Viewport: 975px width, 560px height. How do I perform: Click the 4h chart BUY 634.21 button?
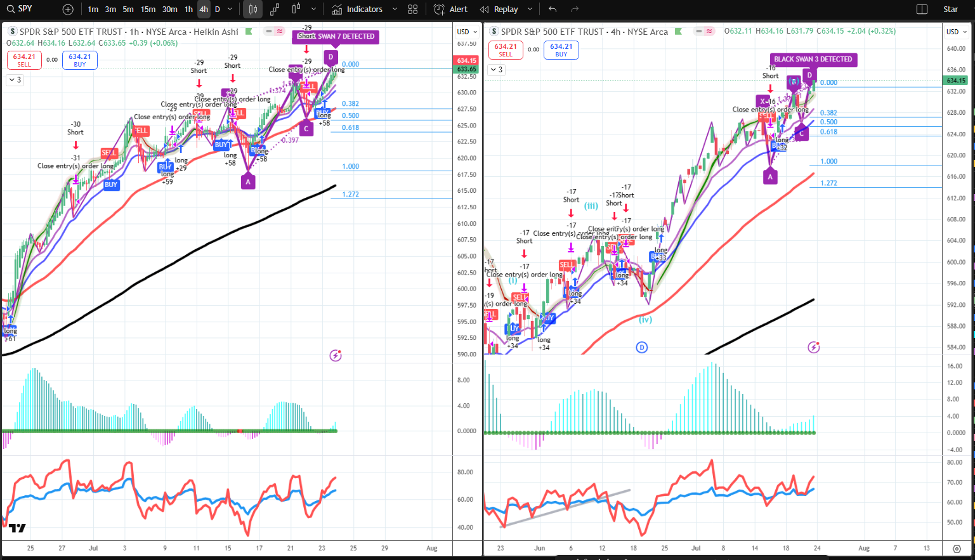tap(561, 50)
